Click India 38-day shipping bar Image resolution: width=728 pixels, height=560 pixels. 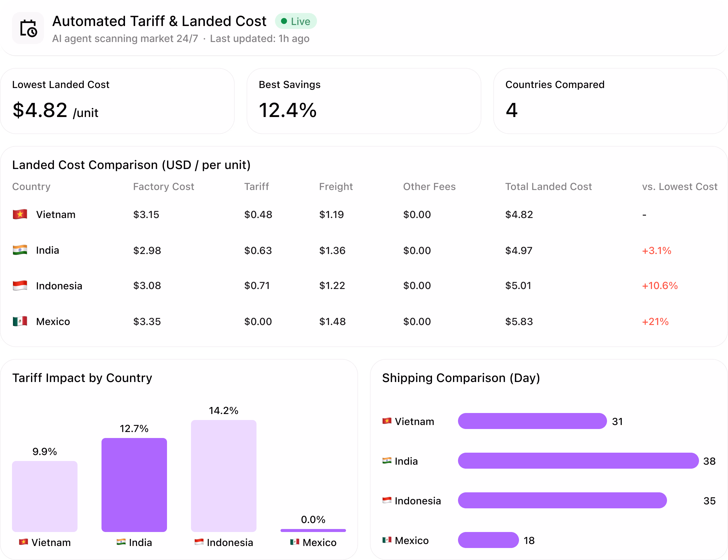coord(578,461)
